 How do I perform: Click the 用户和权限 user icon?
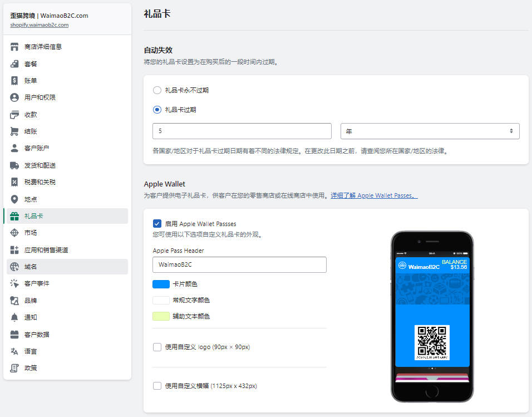[x=14, y=97]
